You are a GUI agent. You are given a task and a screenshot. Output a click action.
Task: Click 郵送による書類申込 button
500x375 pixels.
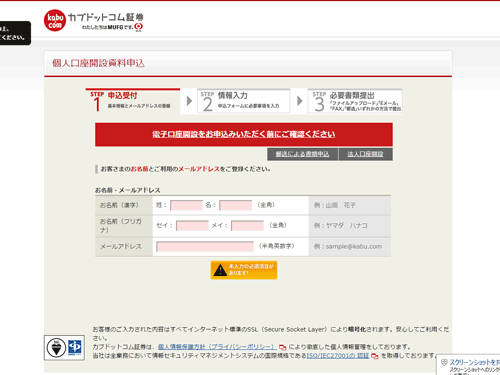pos(302,154)
